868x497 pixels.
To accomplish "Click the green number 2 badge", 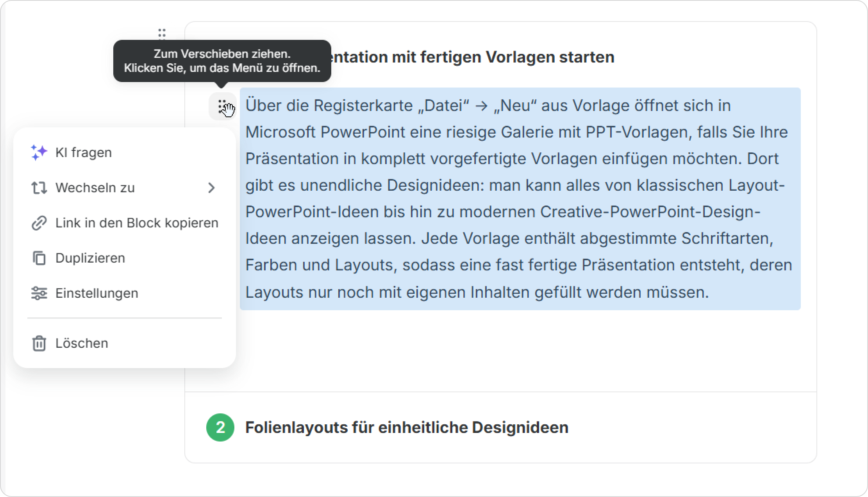I will point(220,427).
